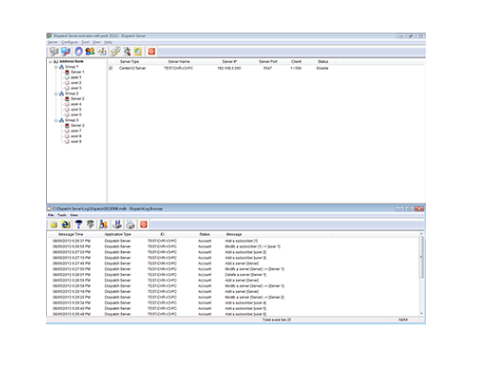The image size is (478, 368).
Task: Open the Server menu in Dispatch Server
Action: pyautogui.click(x=53, y=42)
